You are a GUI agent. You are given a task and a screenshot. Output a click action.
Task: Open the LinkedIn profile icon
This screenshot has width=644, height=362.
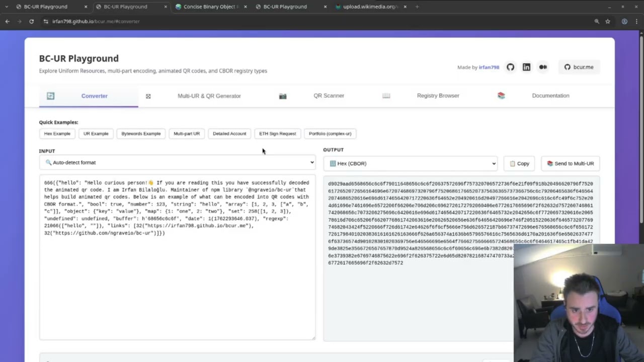tap(526, 67)
